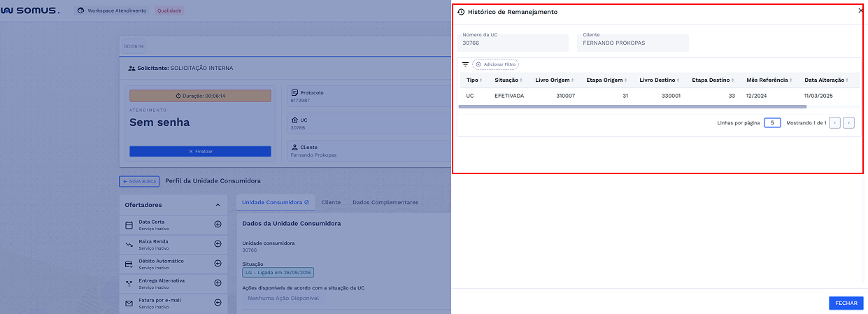
Task: Add Débito Automático service with plus icon
Action: click(x=218, y=264)
